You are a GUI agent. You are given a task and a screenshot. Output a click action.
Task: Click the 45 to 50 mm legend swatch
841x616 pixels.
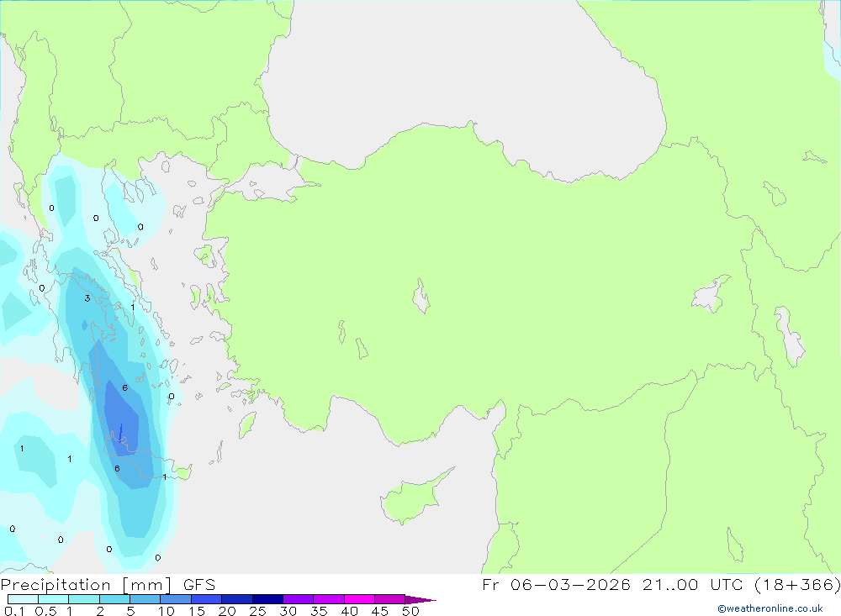coord(390,599)
